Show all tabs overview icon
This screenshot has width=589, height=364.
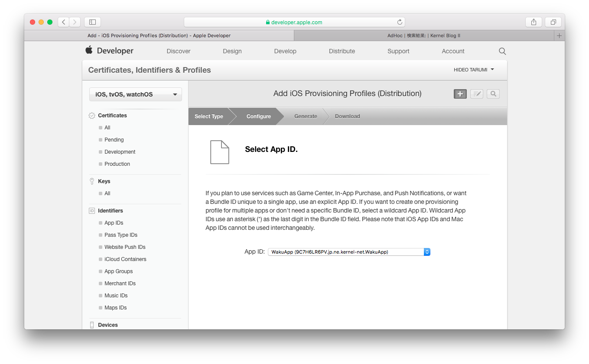(553, 22)
